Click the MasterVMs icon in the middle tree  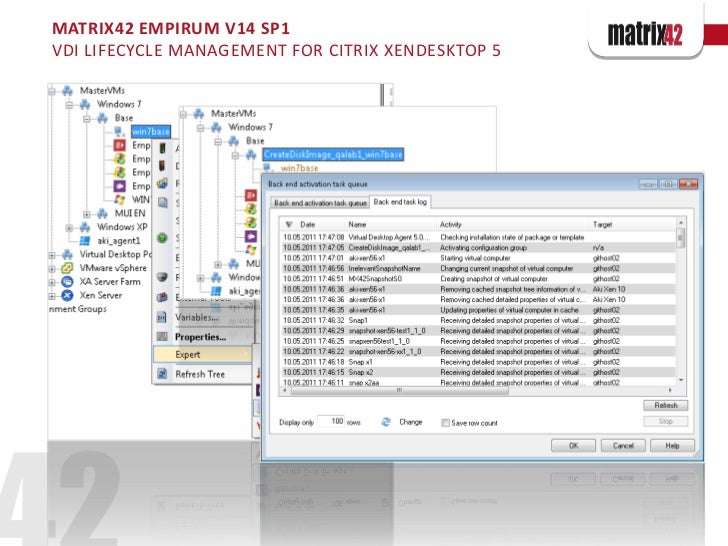point(199,113)
